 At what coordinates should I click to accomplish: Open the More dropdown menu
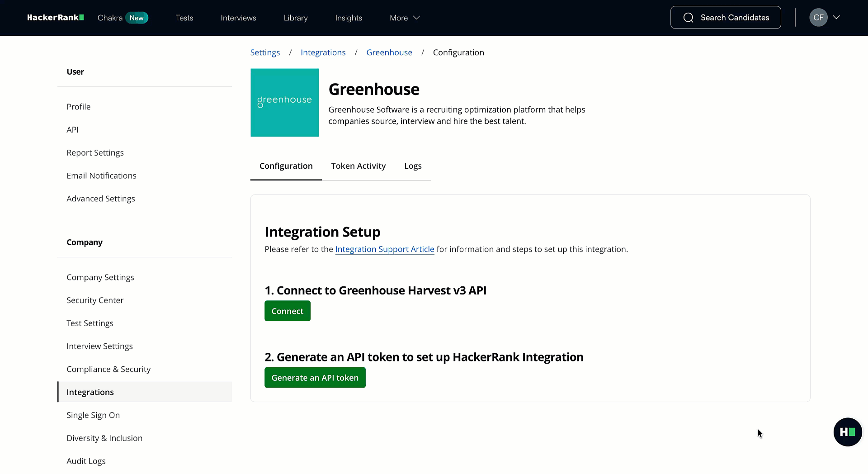tap(405, 18)
